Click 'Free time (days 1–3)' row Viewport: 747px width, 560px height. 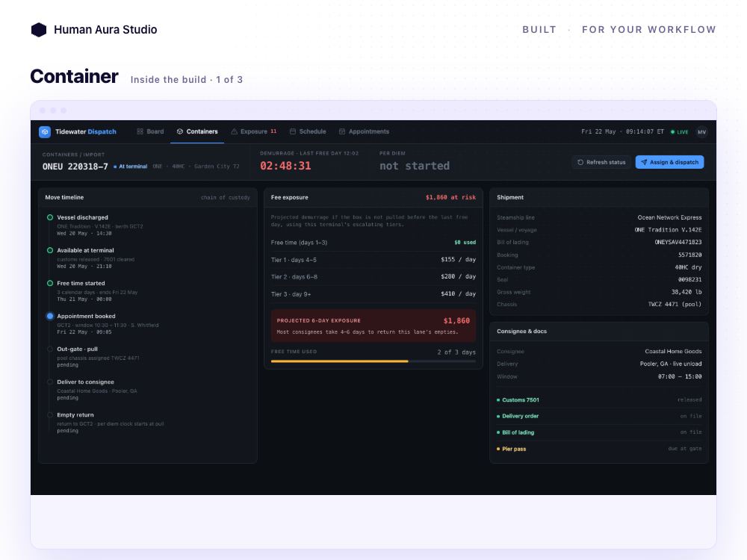pos(373,243)
